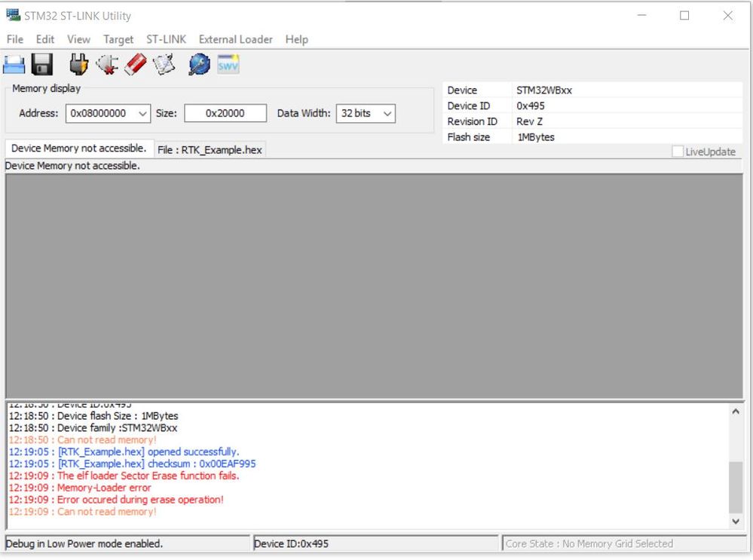
Task: Open the File menu
Action: click(x=15, y=39)
